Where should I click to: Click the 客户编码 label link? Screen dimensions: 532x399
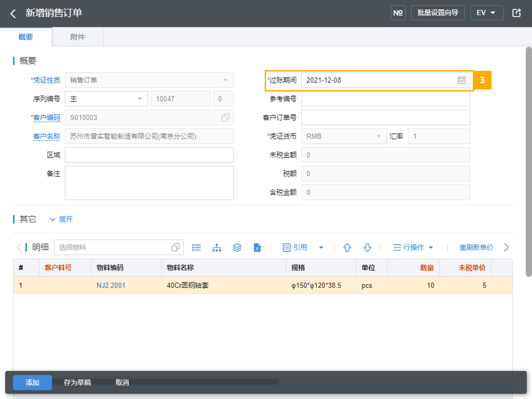click(x=47, y=118)
